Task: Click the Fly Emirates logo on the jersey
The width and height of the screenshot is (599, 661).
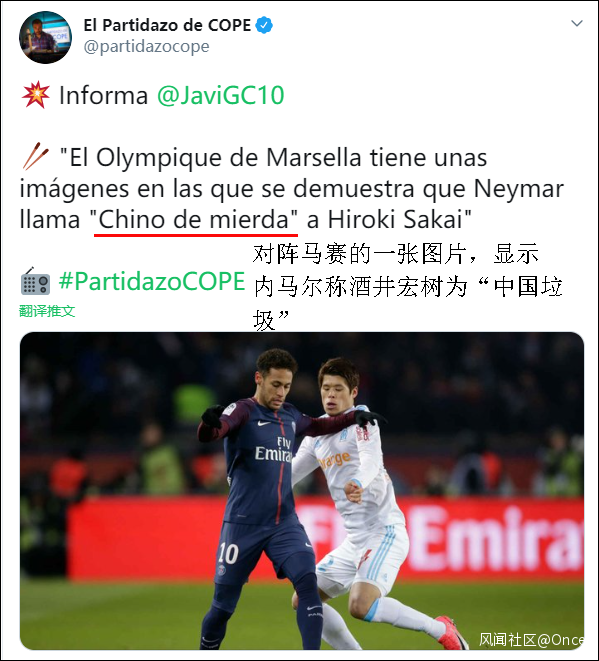Action: click(273, 449)
